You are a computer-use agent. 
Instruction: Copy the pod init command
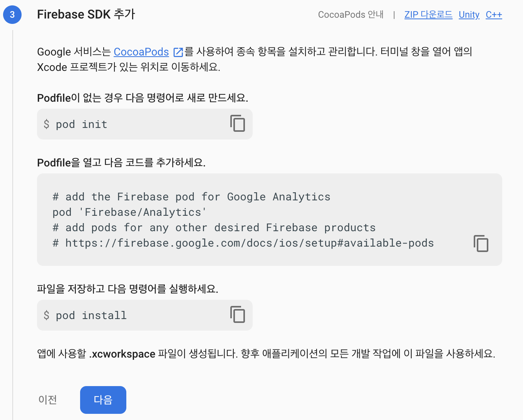point(238,124)
